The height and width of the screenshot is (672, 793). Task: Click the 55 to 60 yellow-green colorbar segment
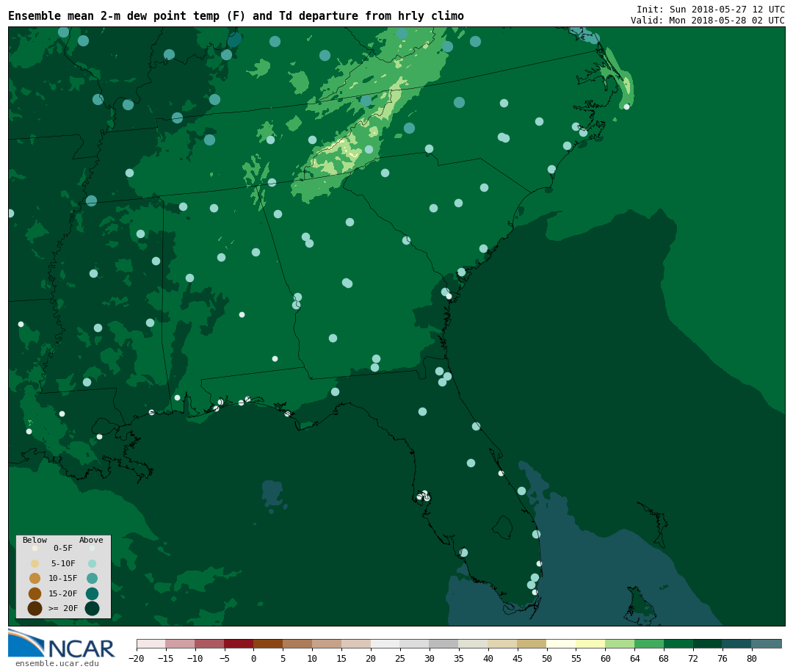(x=591, y=643)
